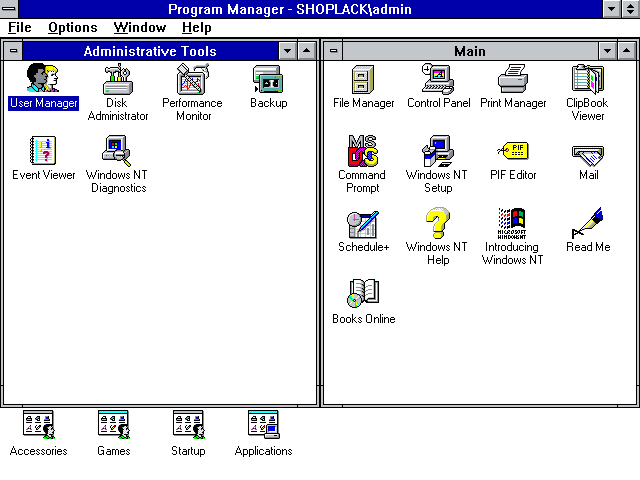Viewport: 640px width, 480px height.
Task: Select the Control Panel icon
Action: (x=438, y=79)
